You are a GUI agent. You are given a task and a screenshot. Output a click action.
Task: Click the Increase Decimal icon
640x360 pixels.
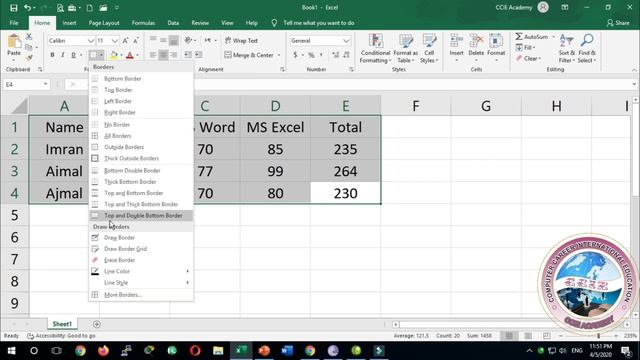(336, 55)
